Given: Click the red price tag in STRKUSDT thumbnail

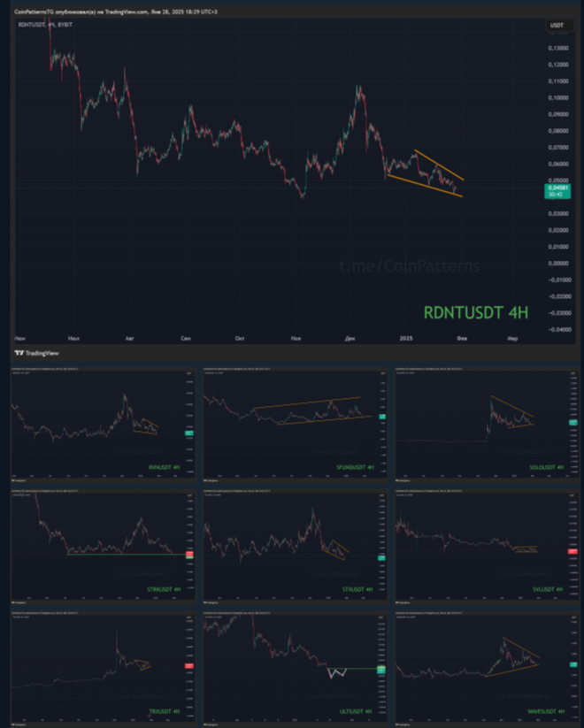Looking at the screenshot, I should coord(189,554).
